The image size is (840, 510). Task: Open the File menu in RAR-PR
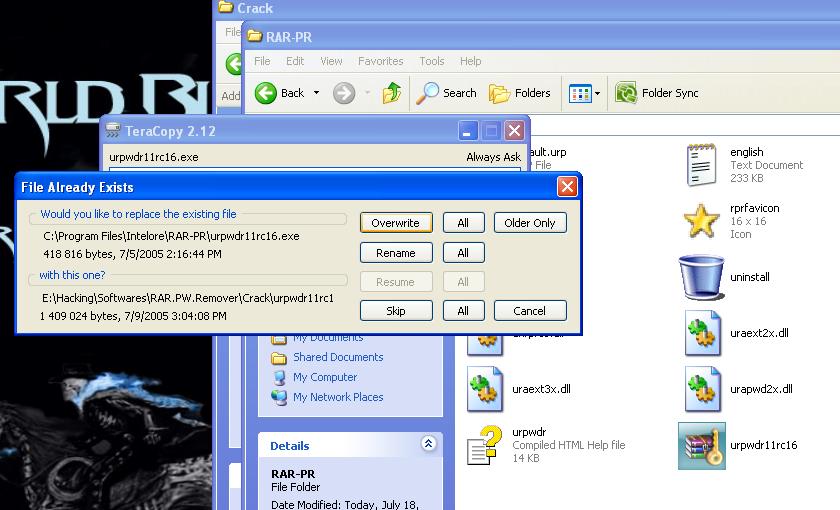pyautogui.click(x=262, y=61)
